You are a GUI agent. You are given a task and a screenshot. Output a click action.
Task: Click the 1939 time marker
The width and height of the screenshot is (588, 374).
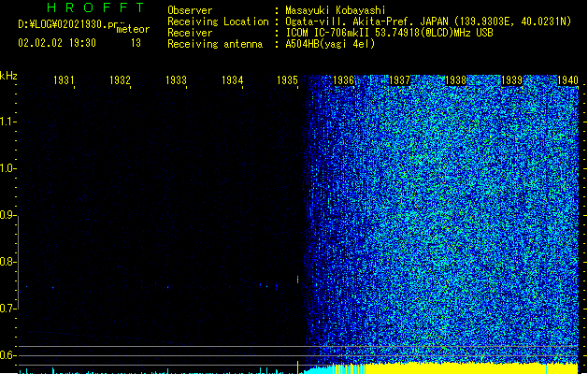point(512,80)
